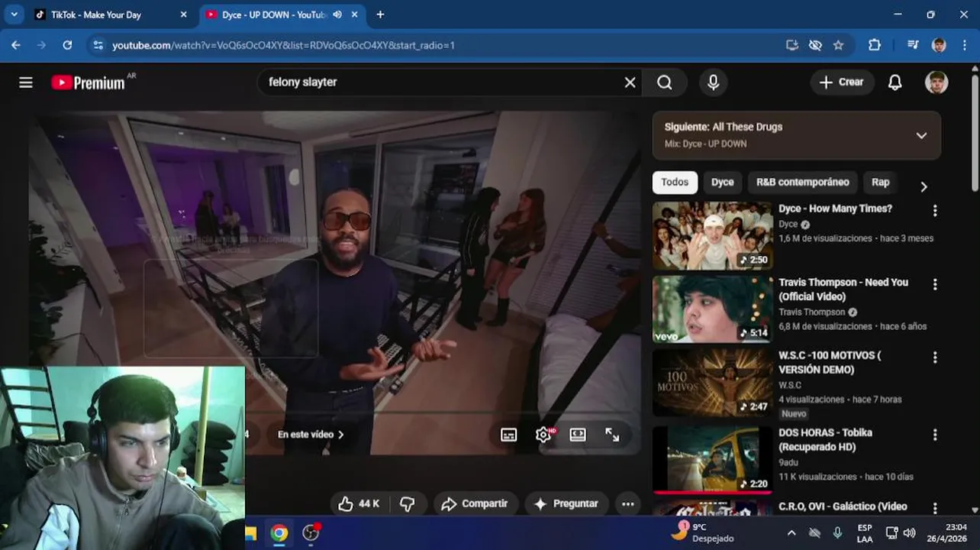Select the Todos filter chip

pyautogui.click(x=675, y=183)
